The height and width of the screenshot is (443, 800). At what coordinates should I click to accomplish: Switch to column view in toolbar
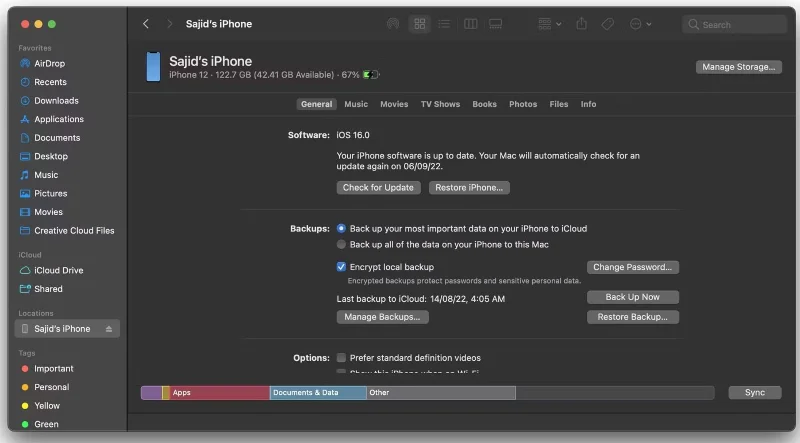click(x=470, y=24)
